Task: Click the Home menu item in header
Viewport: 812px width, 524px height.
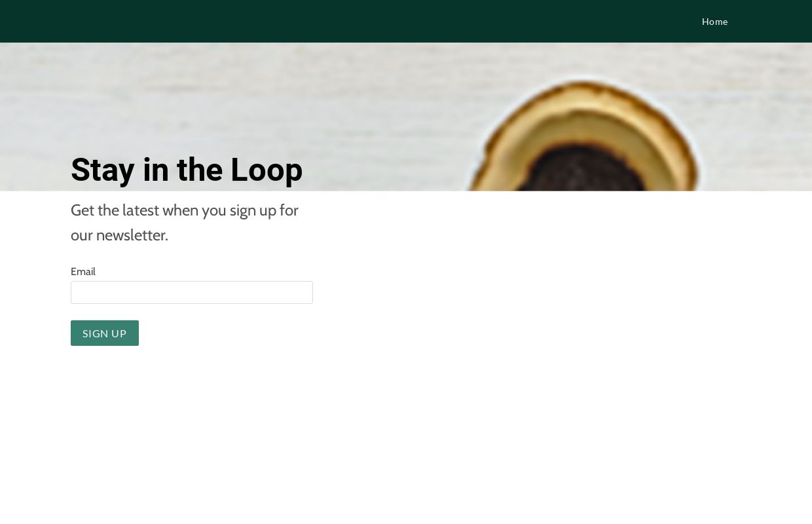Action: pos(714,22)
